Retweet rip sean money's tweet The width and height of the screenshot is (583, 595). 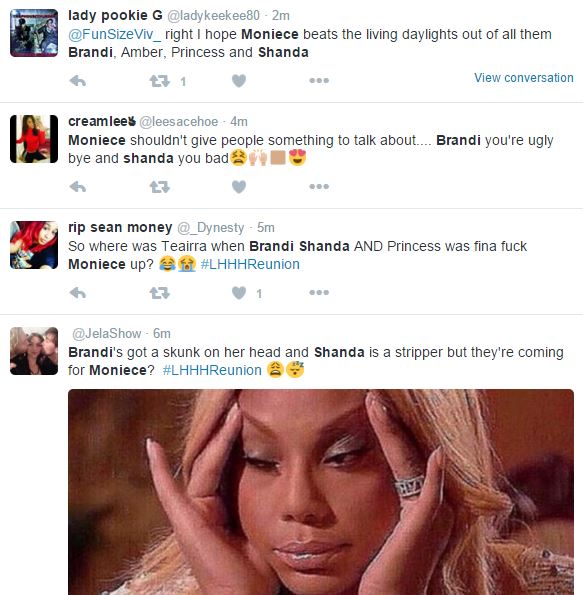point(159,293)
